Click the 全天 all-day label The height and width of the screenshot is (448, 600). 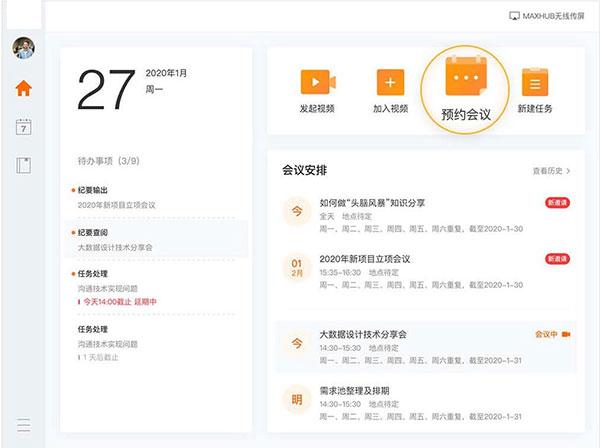[x=327, y=216]
